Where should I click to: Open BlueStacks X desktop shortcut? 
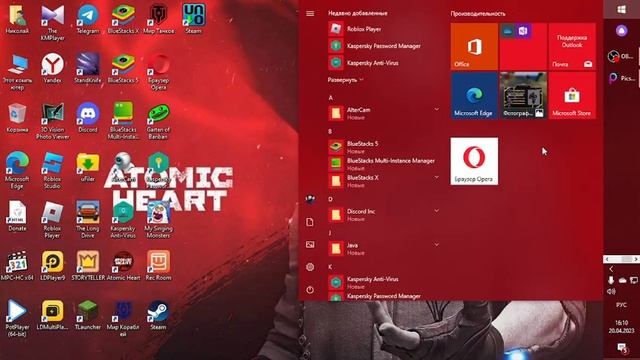tap(123, 19)
